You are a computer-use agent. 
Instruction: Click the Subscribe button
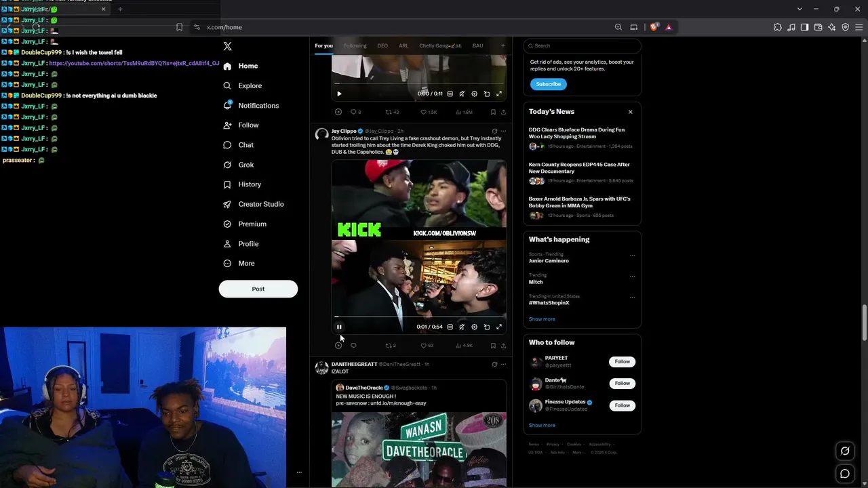[548, 84]
